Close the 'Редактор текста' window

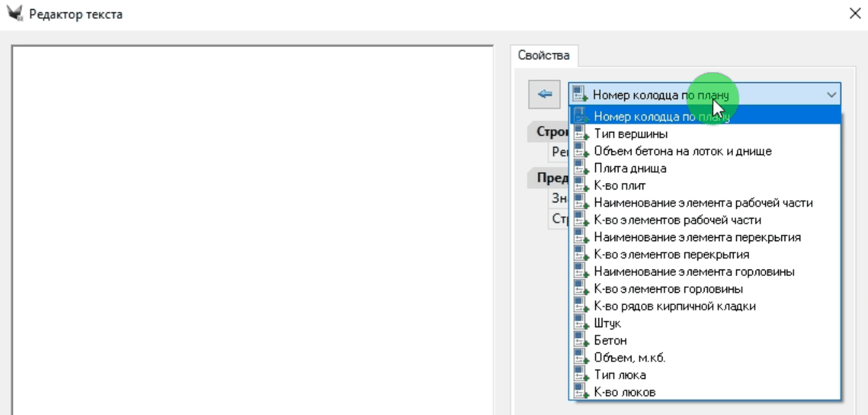[854, 14]
